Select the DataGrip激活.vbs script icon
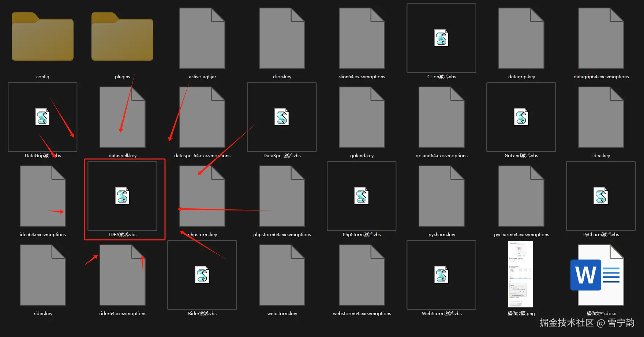644x337 pixels. tap(42, 117)
